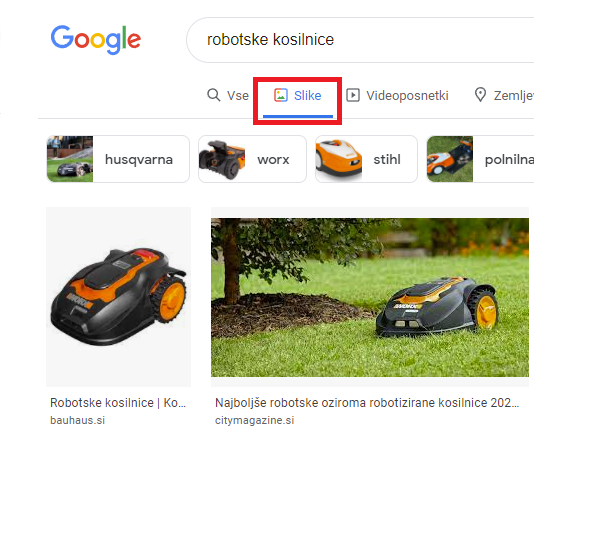Filter images by stihl chip
This screenshot has height=558, width=594.
pos(366,159)
